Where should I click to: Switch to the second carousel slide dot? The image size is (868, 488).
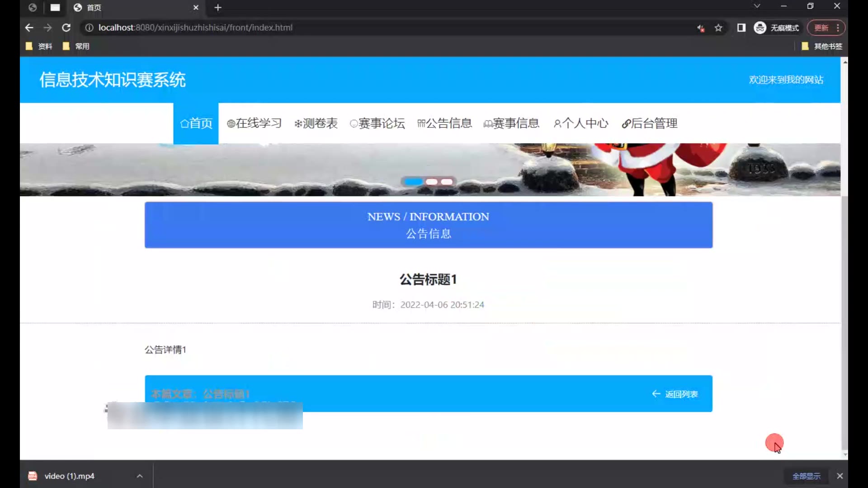click(431, 182)
